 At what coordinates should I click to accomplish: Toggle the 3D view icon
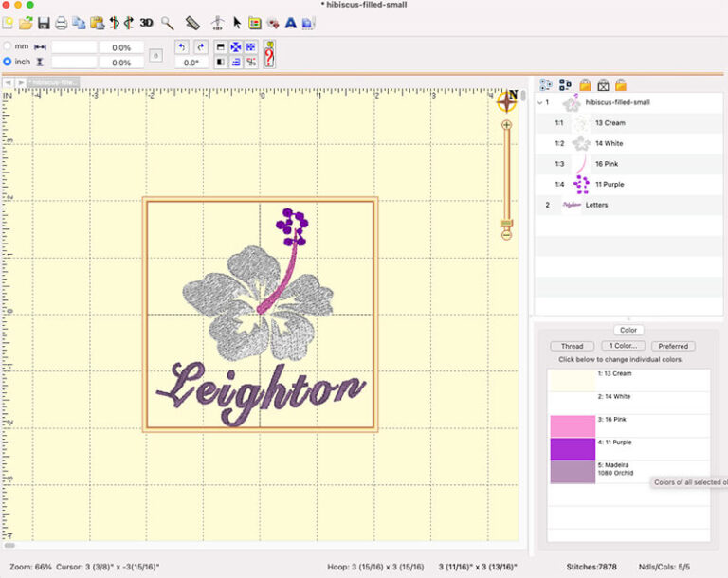coord(146,22)
